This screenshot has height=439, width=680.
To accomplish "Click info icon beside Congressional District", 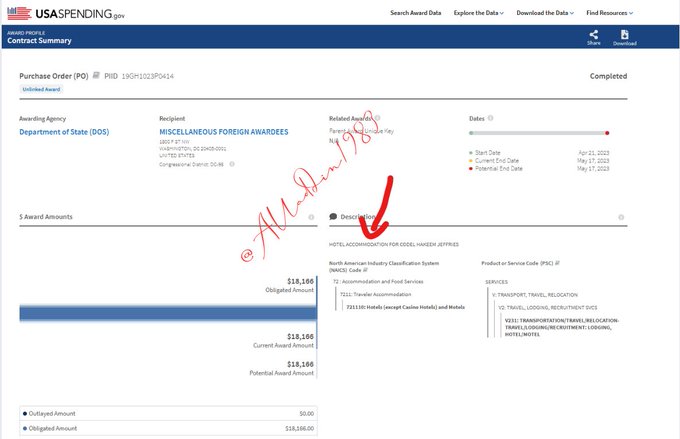I will click(232, 164).
